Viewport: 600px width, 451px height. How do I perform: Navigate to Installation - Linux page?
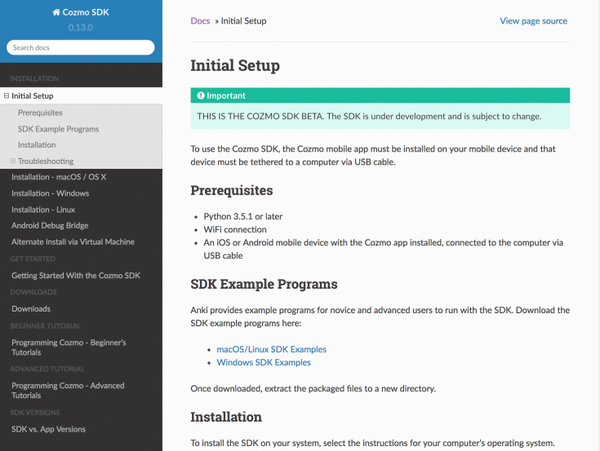(44, 209)
